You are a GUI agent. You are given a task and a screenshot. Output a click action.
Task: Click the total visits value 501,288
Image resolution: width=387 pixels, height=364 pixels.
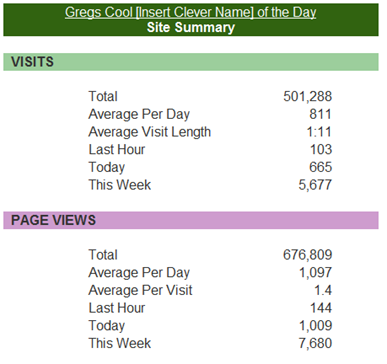[x=308, y=96]
